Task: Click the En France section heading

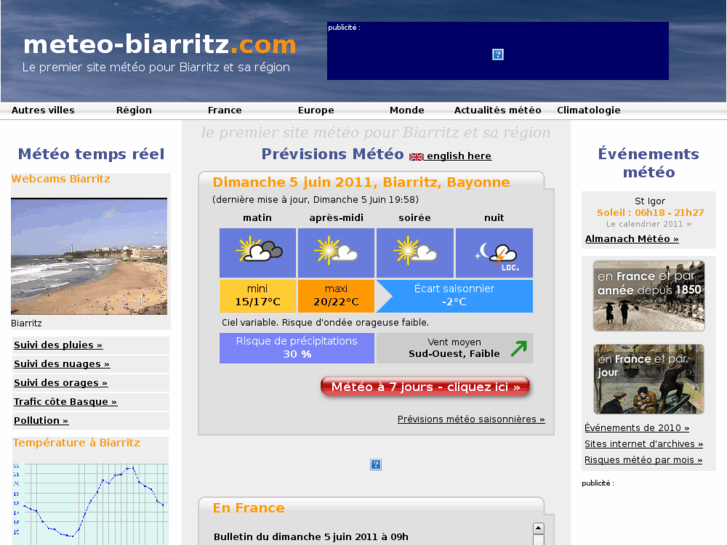Action: (249, 508)
